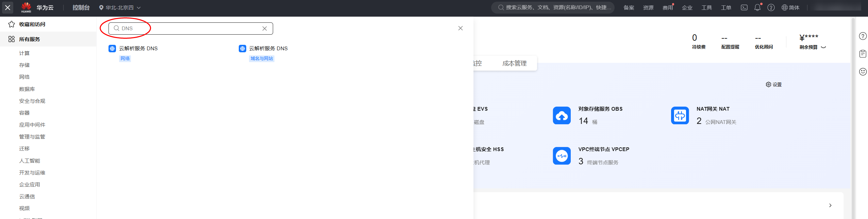
Task: Open 对象存储服务 OBS card title
Action: (600, 109)
